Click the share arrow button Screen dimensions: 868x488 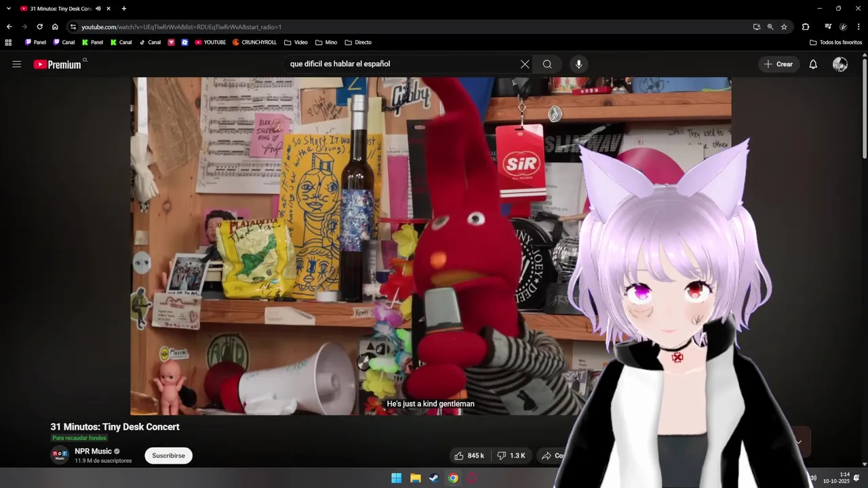547,455
